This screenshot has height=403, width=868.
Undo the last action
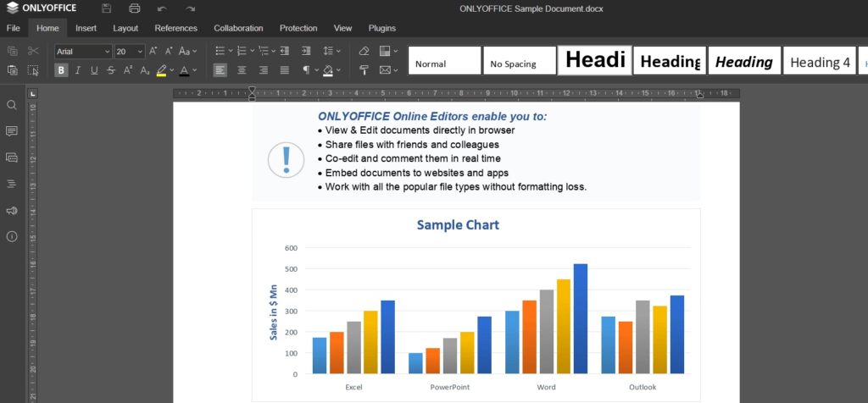162,8
